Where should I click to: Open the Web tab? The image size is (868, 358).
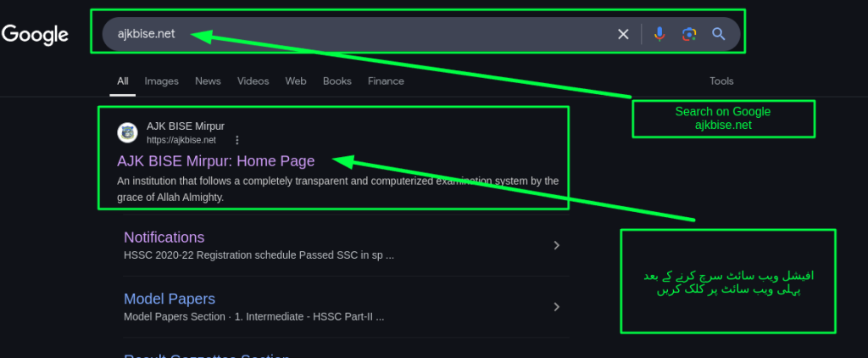(x=296, y=81)
